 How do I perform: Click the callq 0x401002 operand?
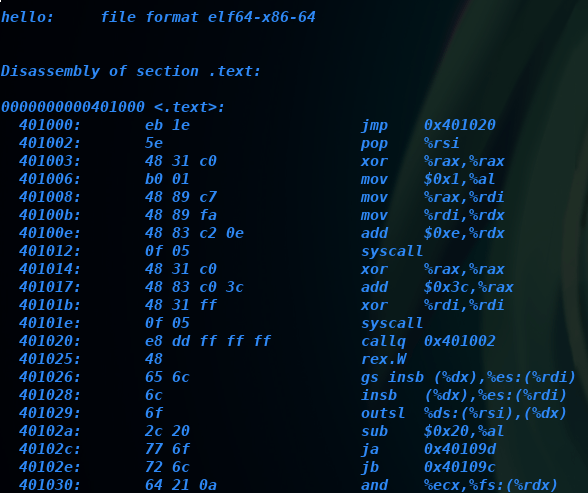[x=460, y=341]
